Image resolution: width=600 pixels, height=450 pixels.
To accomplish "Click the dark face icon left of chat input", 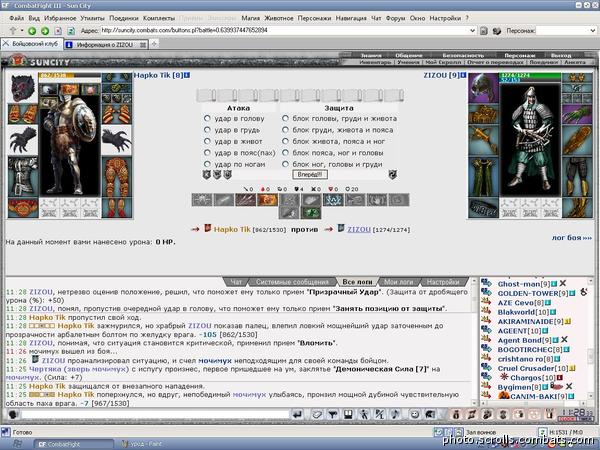I will pyautogui.click(x=13, y=414).
